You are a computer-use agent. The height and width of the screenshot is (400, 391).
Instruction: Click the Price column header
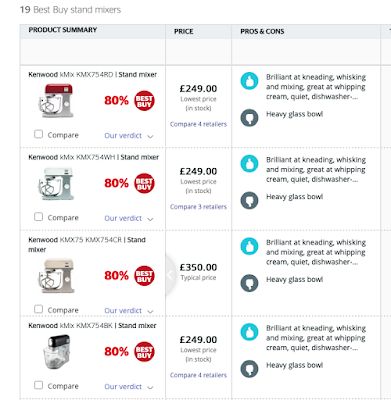point(184,31)
